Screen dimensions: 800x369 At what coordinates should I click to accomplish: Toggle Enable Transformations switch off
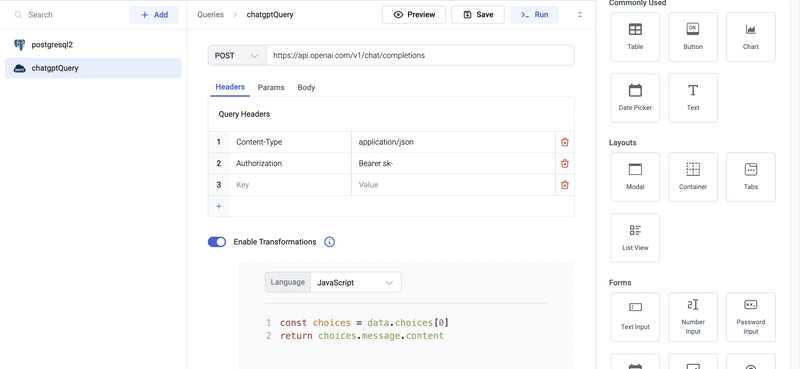tap(217, 242)
